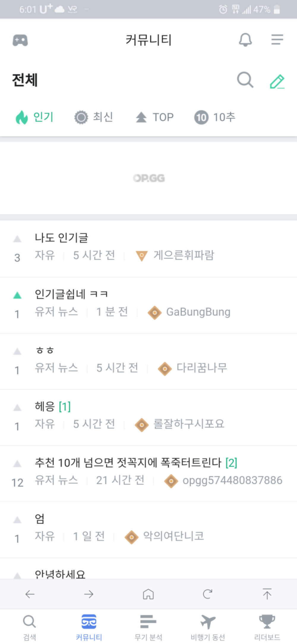This screenshot has height=644, width=297.
Task: Open the hamburger menu
Action: tap(277, 40)
